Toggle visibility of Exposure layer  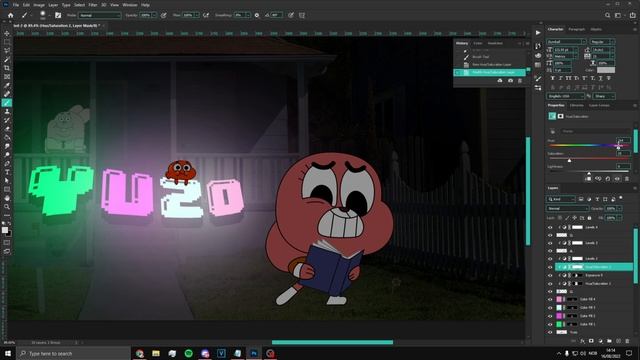click(550, 276)
